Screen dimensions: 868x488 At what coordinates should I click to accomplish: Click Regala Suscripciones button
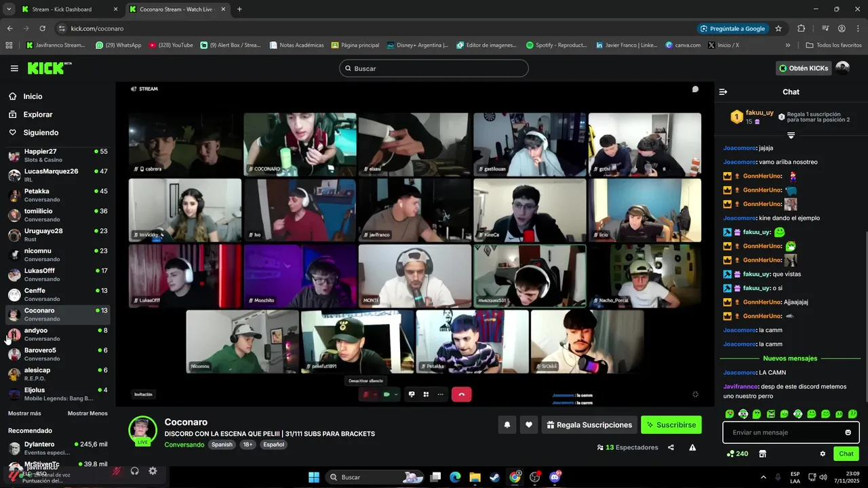589,425
